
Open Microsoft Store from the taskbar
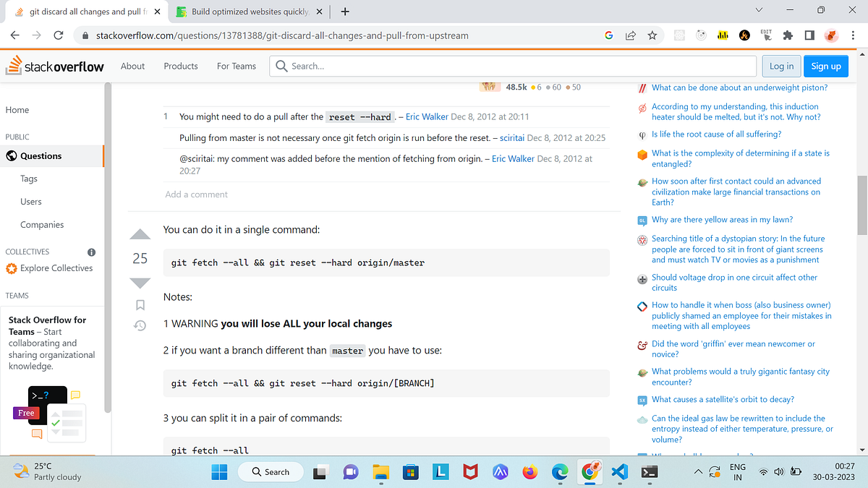pyautogui.click(x=411, y=472)
